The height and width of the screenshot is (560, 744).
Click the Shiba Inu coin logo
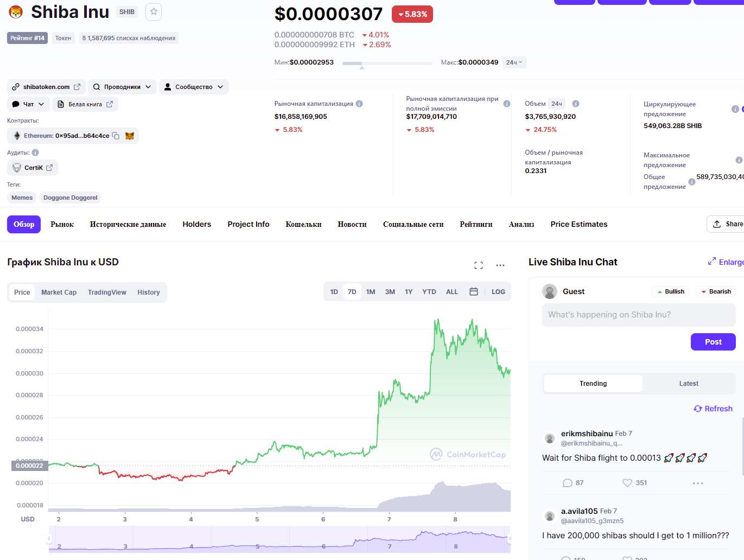16,12
